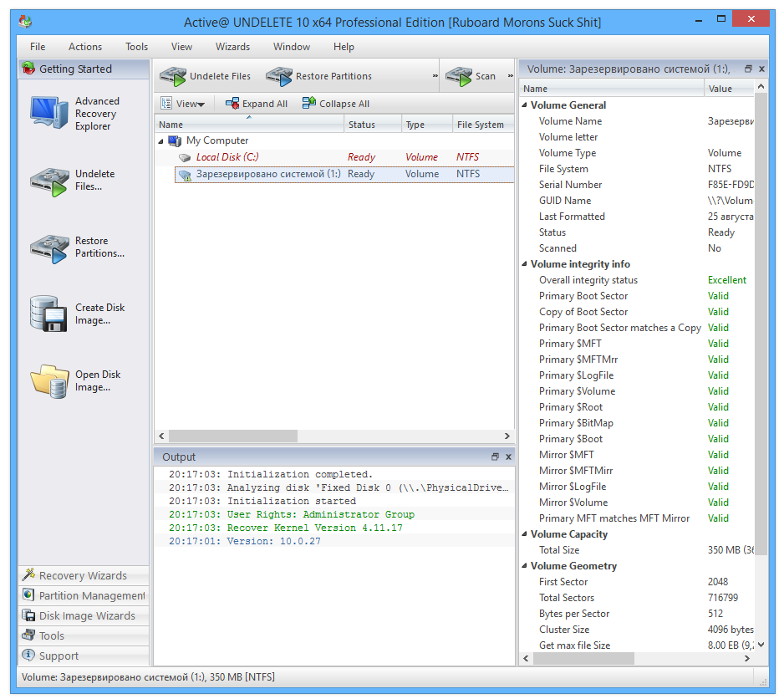
Task: Click properties panel vertical scrollbar thumb
Action: point(761,324)
